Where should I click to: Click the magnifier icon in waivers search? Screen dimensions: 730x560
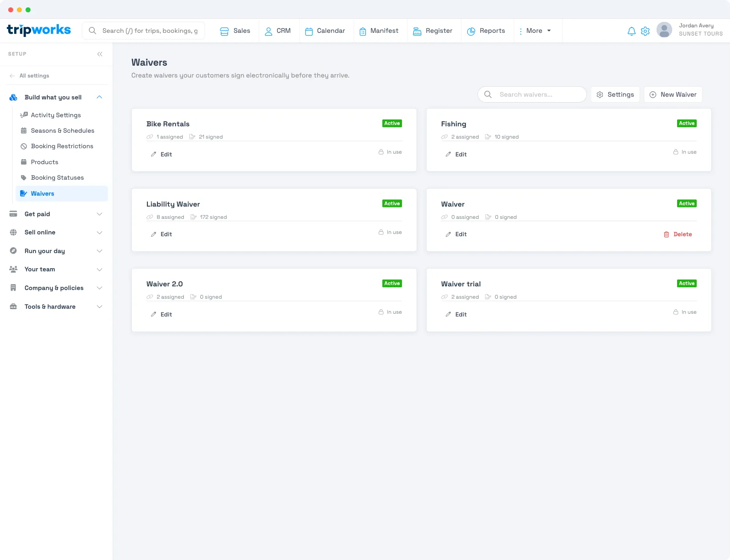click(488, 94)
